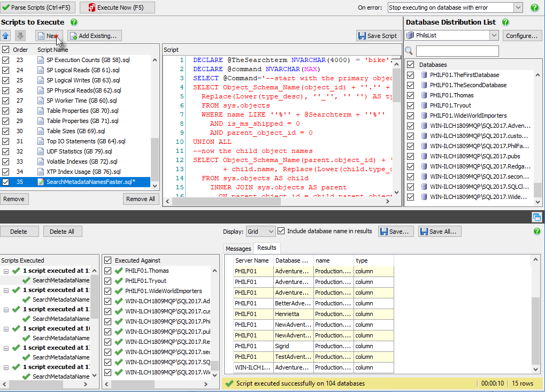Click file icon of UDF Statistics script

pyautogui.click(x=41, y=151)
